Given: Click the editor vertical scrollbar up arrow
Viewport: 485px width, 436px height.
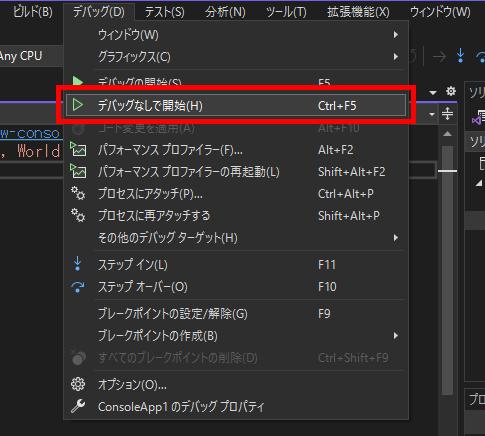Looking at the screenshot, I should tap(447, 134).
